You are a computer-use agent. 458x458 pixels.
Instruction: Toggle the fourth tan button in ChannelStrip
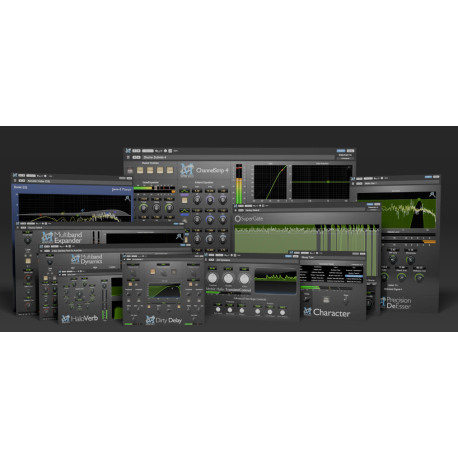pyautogui.click(x=170, y=170)
